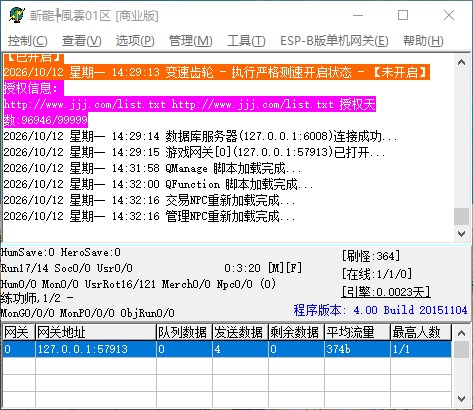Click the 网关地址 column header
Image resolution: width=473 pixels, height=410 pixels.
coord(96,332)
